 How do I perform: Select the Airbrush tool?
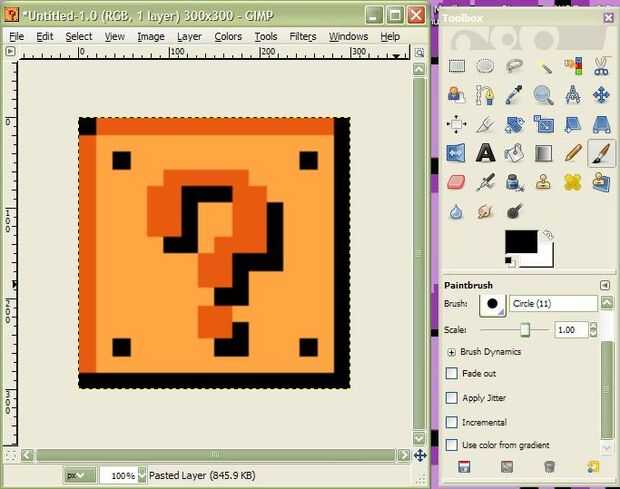coord(485,182)
